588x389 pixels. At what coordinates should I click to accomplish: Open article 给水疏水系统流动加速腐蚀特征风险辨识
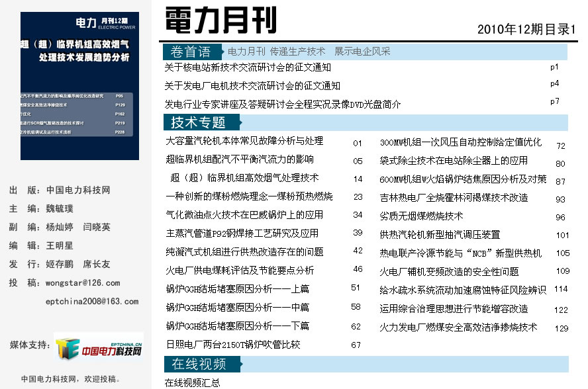463,290
